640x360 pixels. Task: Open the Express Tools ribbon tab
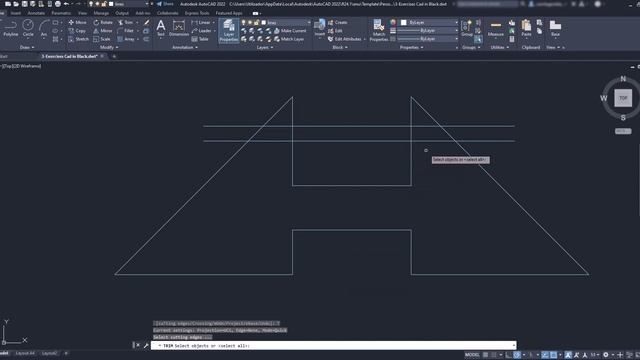point(197,13)
